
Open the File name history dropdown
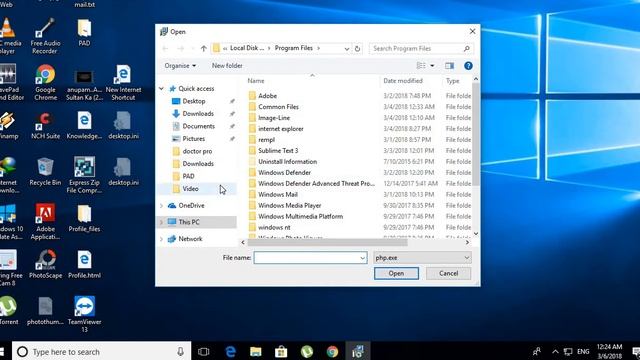pos(362,258)
